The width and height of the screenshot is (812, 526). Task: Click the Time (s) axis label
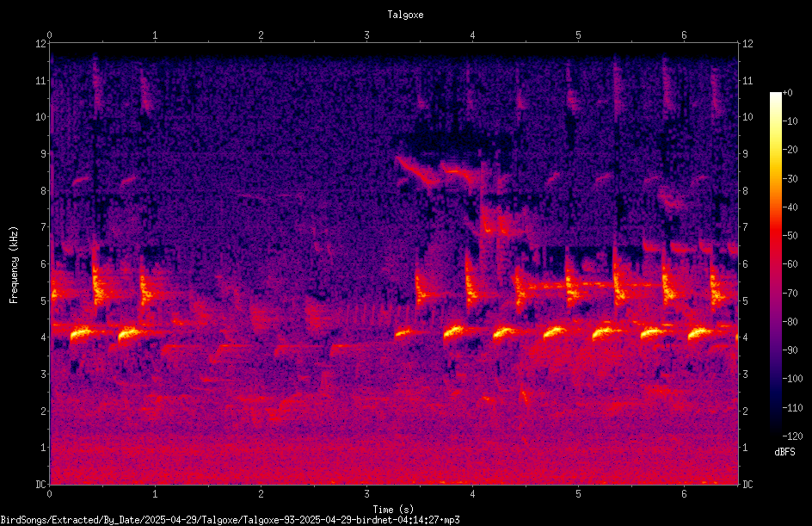click(393, 510)
